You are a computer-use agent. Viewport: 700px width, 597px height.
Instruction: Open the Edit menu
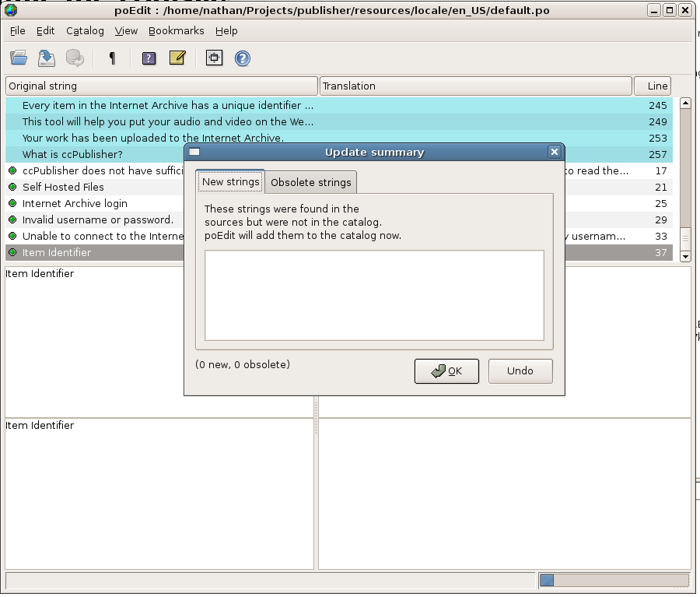pyautogui.click(x=46, y=31)
